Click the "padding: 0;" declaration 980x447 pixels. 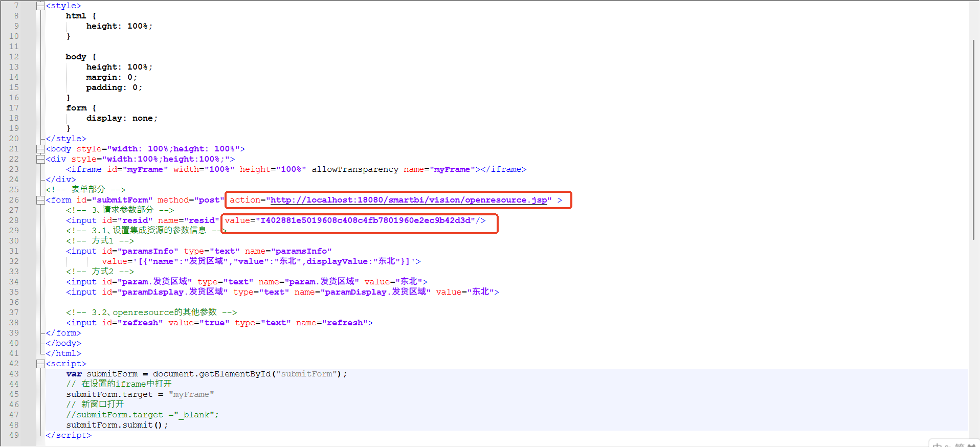coord(114,87)
